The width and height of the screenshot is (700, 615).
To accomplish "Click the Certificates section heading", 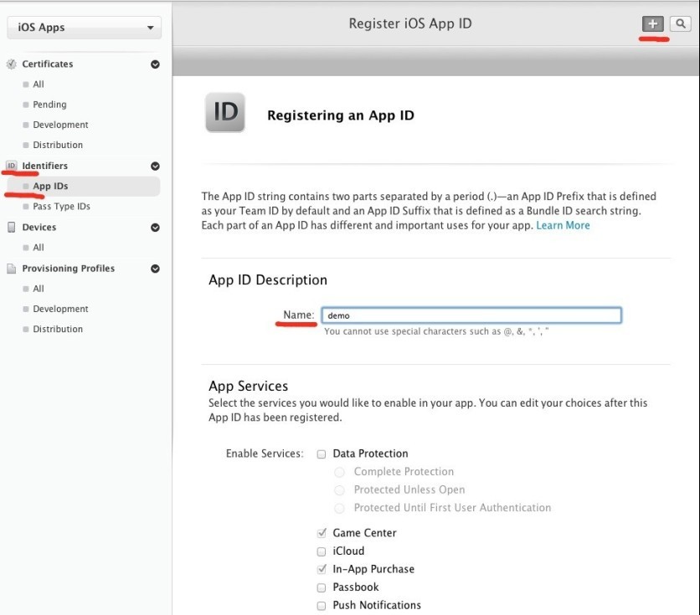I will (x=48, y=64).
